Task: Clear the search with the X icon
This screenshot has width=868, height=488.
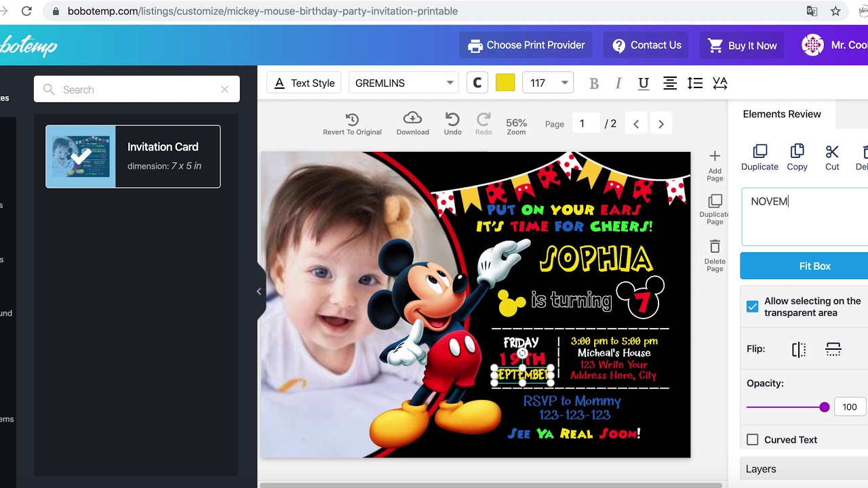Action: tap(225, 89)
